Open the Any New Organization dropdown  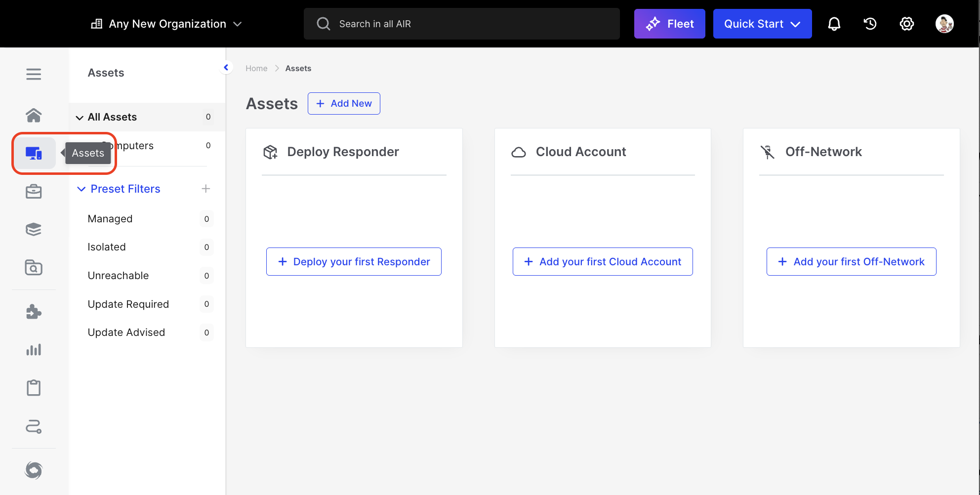click(166, 24)
